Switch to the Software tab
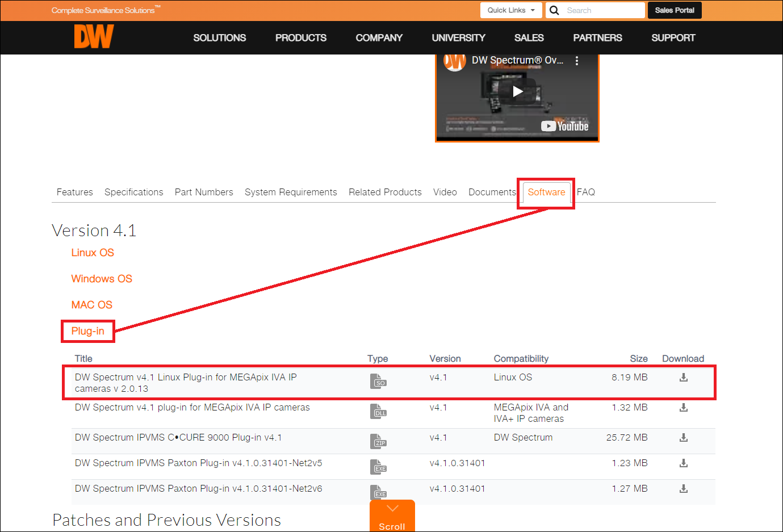 click(x=546, y=192)
